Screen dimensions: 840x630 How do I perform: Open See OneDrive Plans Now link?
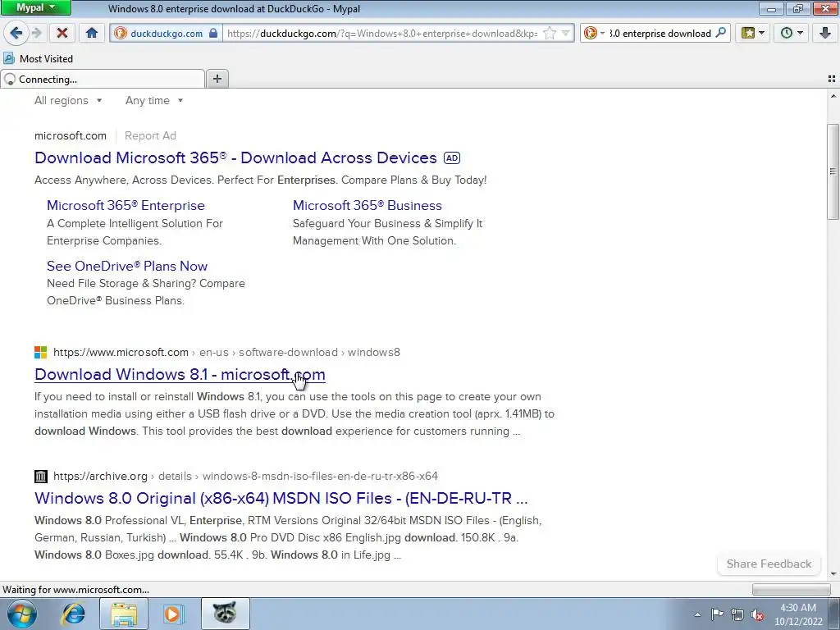127,267
